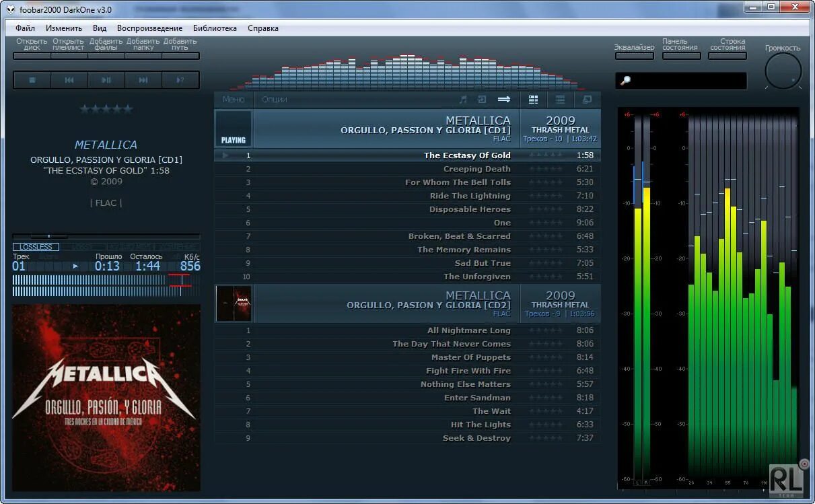Switch to plain list view icon
Image resolution: width=815 pixels, height=504 pixels.
click(560, 100)
